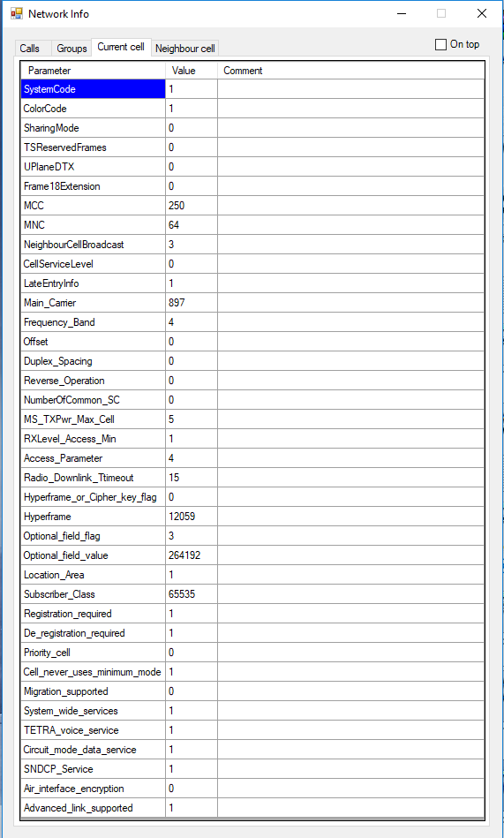The height and width of the screenshot is (838, 504).
Task: Click the Optional_field_value 264192
Action: click(x=192, y=555)
